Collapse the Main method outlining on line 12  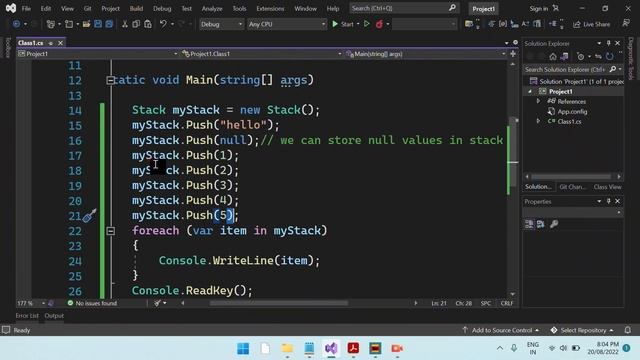pos(110,80)
